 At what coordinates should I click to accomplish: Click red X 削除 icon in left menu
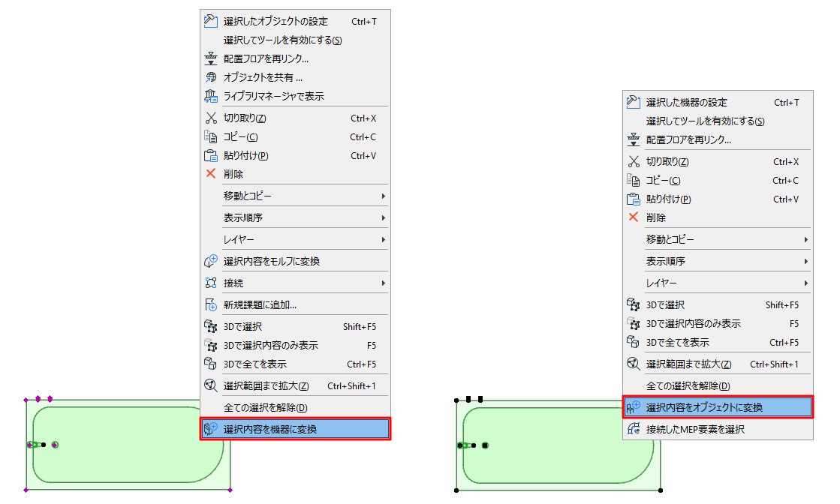[x=210, y=173]
